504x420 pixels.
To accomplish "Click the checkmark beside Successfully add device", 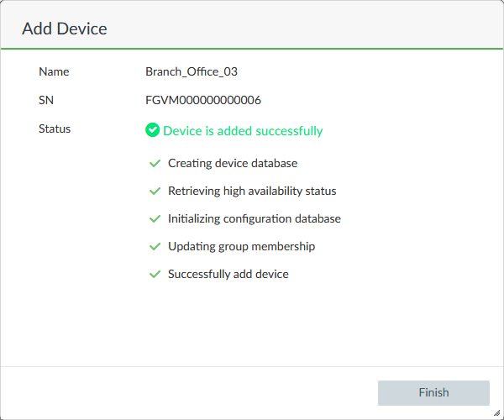I will [155, 274].
